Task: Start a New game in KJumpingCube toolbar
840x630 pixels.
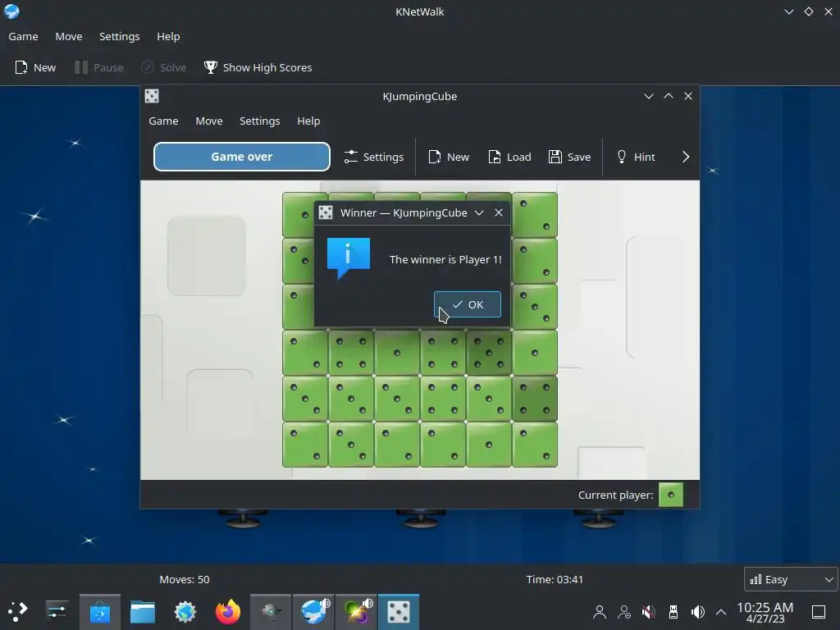Action: pyautogui.click(x=449, y=157)
